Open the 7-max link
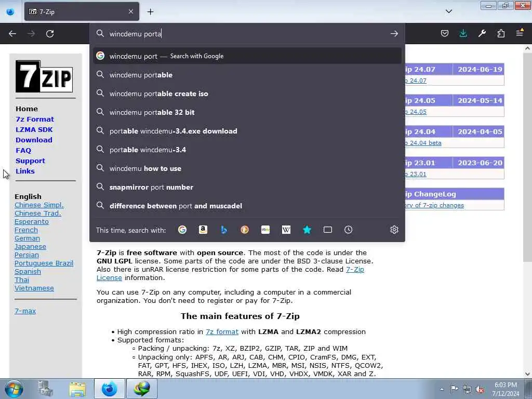The width and height of the screenshot is (532, 399). [25, 311]
